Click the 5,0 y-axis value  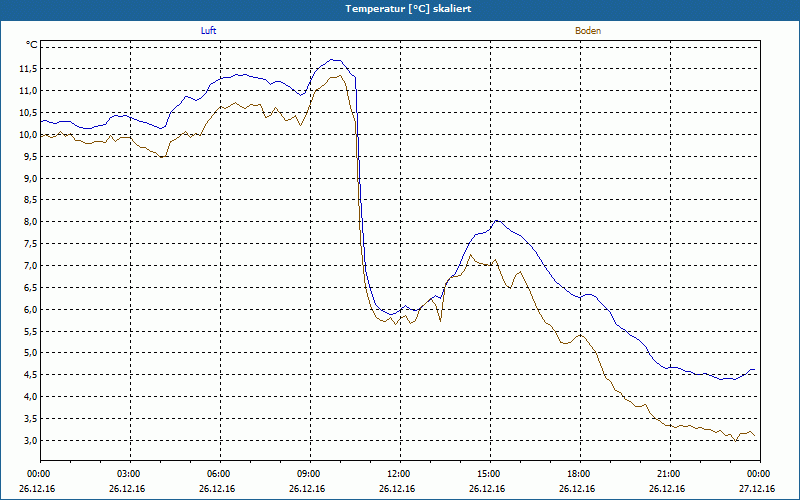tap(30, 353)
